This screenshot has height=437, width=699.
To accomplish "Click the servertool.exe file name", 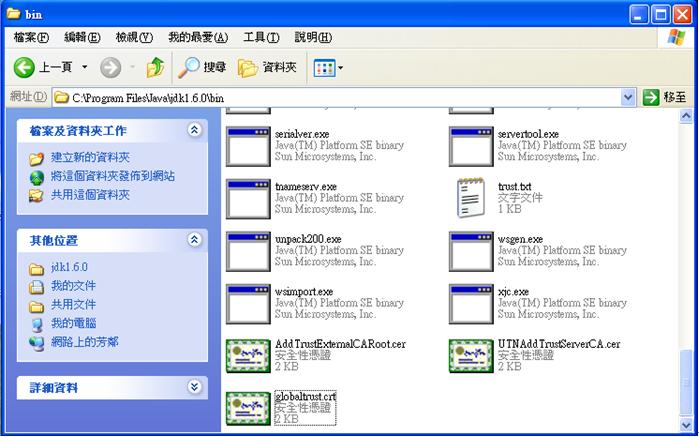I will pos(528,134).
